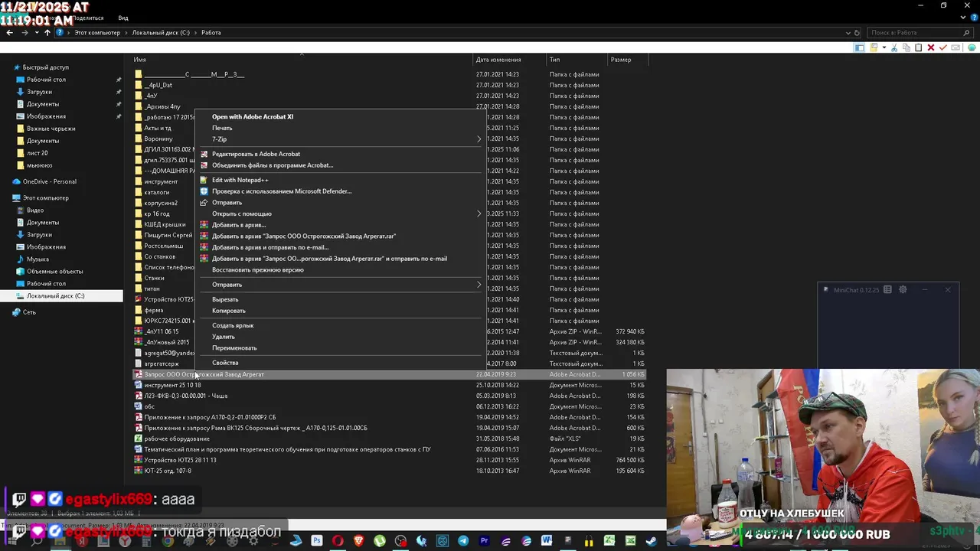
Task: Open Opera browser from the taskbar
Action: 338,541
